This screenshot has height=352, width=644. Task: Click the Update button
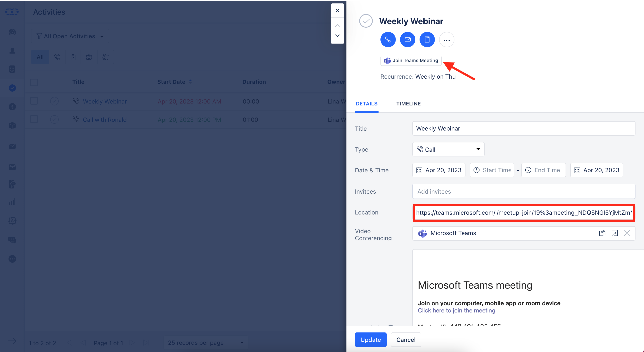coord(370,339)
